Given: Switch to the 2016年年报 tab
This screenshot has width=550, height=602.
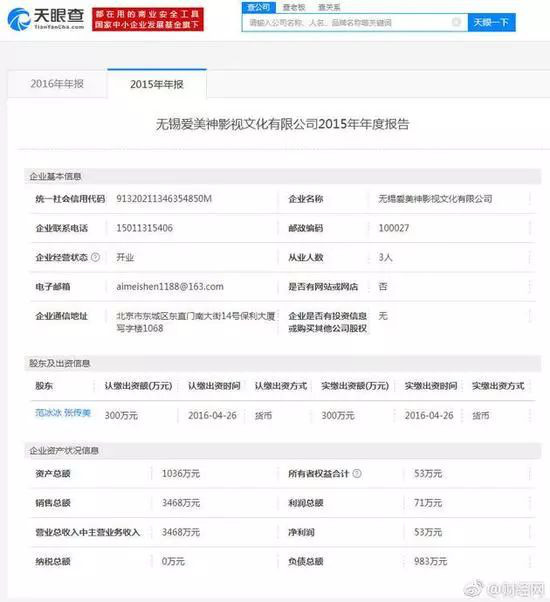Looking at the screenshot, I should tap(57, 84).
